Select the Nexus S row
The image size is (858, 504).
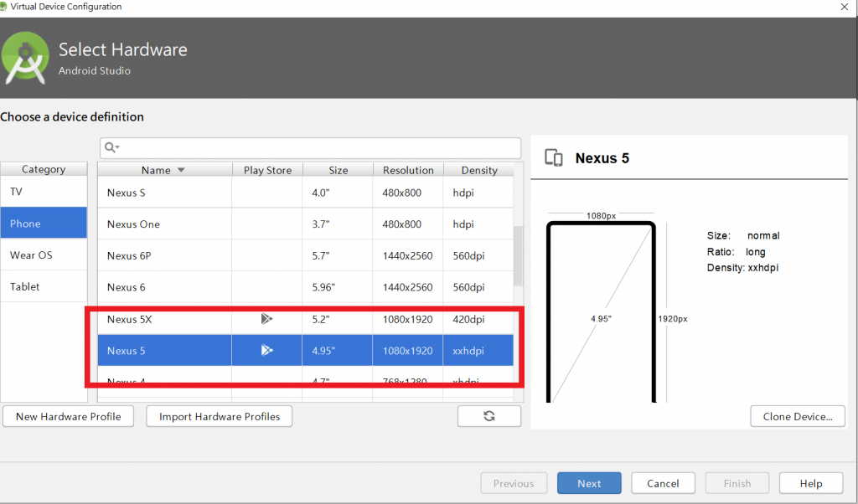pyautogui.click(x=305, y=193)
